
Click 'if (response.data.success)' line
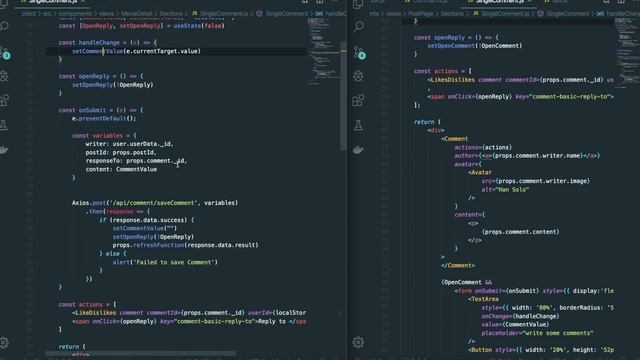pos(147,220)
